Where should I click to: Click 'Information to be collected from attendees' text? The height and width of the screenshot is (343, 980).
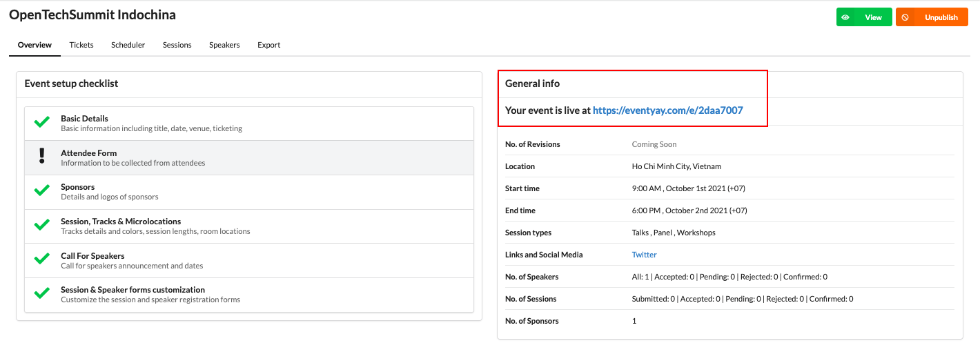click(133, 163)
